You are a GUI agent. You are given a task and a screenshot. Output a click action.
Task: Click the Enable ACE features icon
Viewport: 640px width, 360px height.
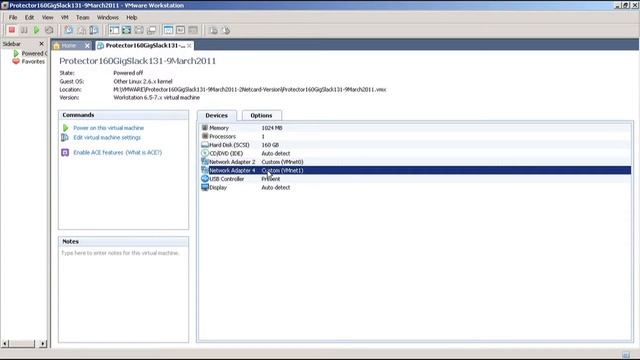pos(65,152)
